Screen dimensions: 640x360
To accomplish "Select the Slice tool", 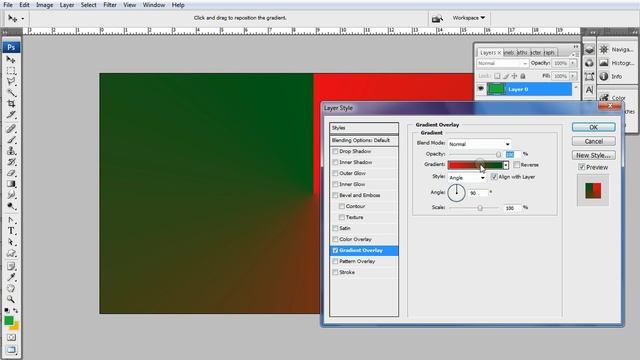I will point(11,115).
